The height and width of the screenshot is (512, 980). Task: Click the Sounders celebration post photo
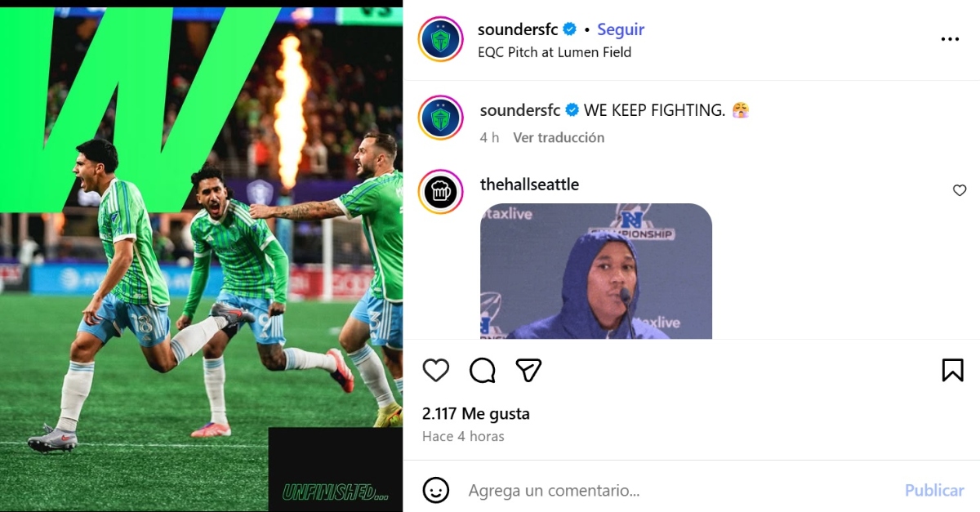(x=201, y=256)
